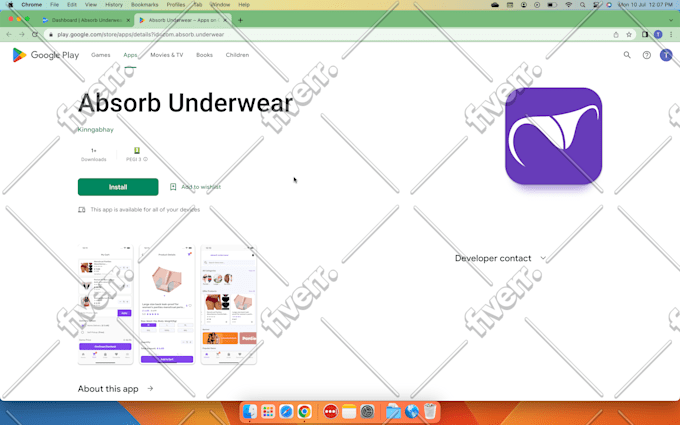Open Finder from the dock
Viewport: 680px width, 425px height.
pyautogui.click(x=249, y=411)
